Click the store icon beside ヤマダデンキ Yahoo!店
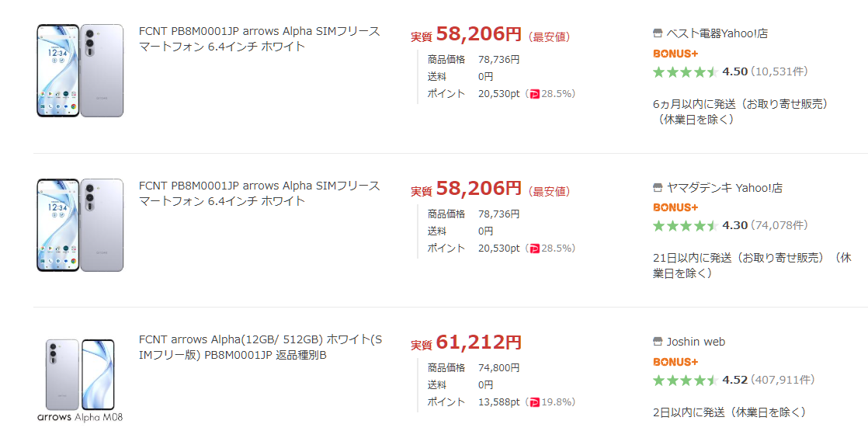This screenshot has width=868, height=445. 658,187
